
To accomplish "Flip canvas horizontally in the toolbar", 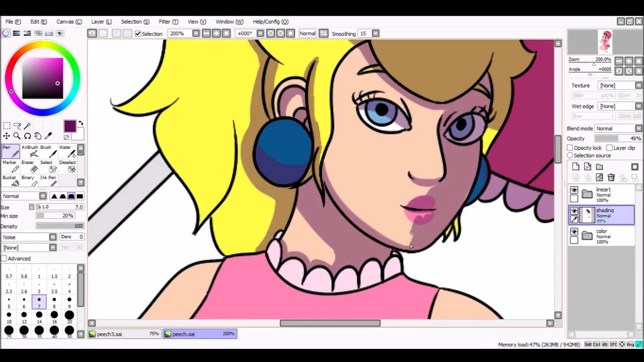I will pos(324,33).
